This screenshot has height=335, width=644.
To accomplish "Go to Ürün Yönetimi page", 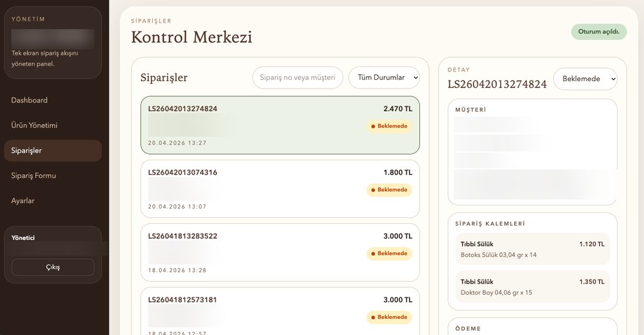I will tap(35, 126).
